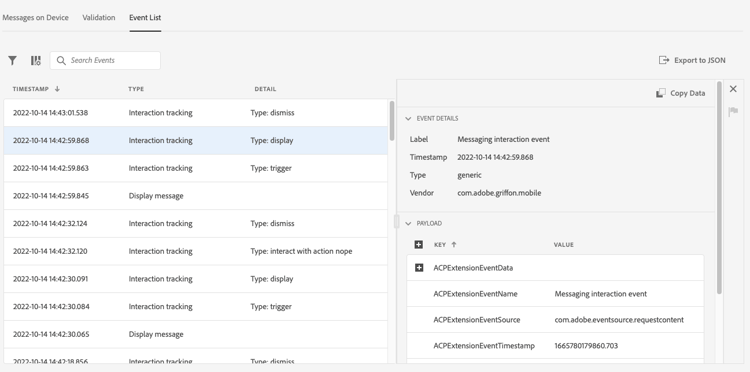Select the 14:42:59.863 trigger event
The height and width of the screenshot is (372, 750).
coord(196,168)
